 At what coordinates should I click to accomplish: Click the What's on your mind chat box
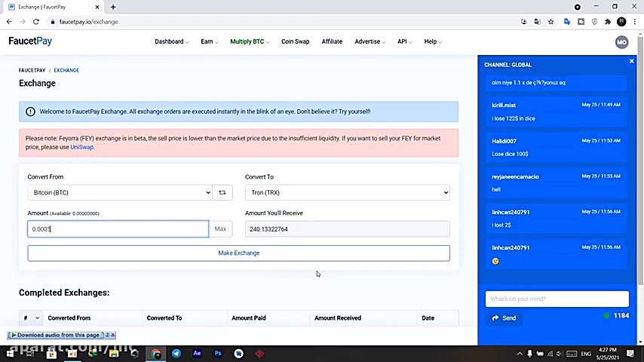(557, 299)
